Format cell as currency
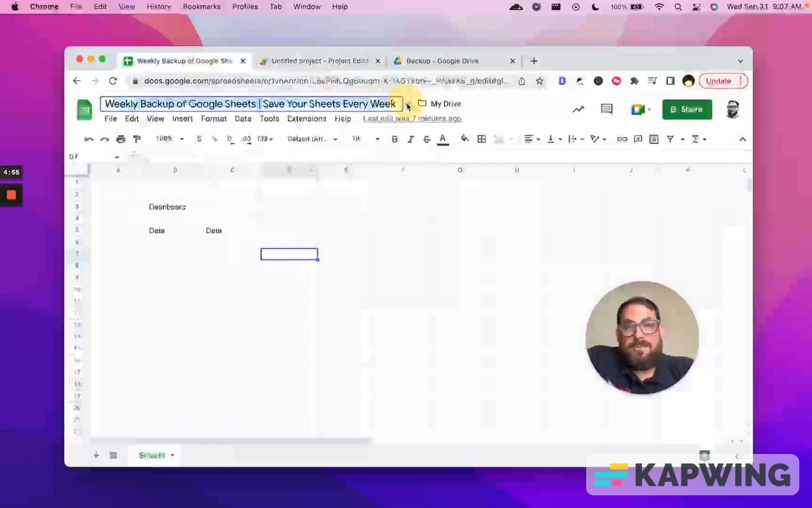This screenshot has width=812, height=508. (199, 139)
